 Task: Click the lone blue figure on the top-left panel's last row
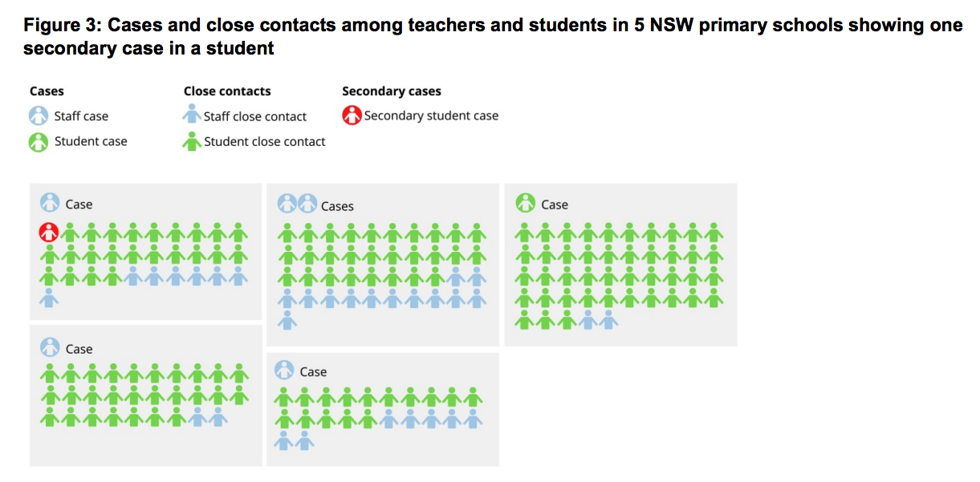coord(49,298)
